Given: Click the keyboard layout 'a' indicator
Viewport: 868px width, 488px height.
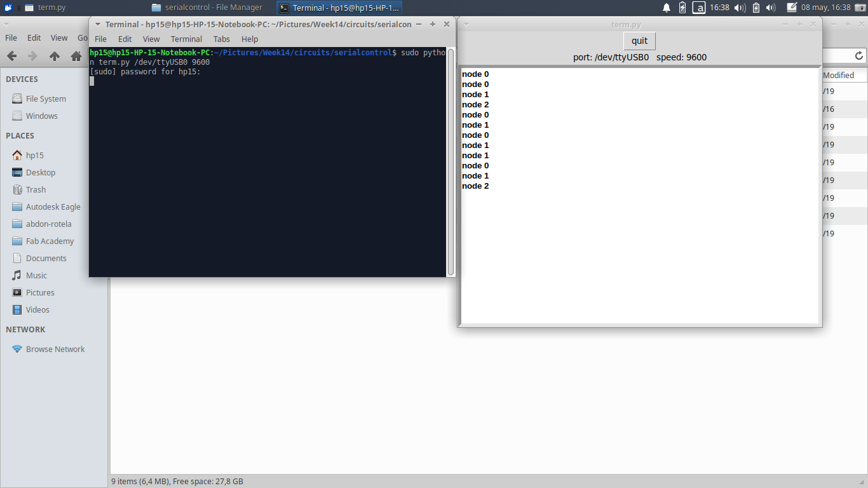Looking at the screenshot, I should [699, 8].
